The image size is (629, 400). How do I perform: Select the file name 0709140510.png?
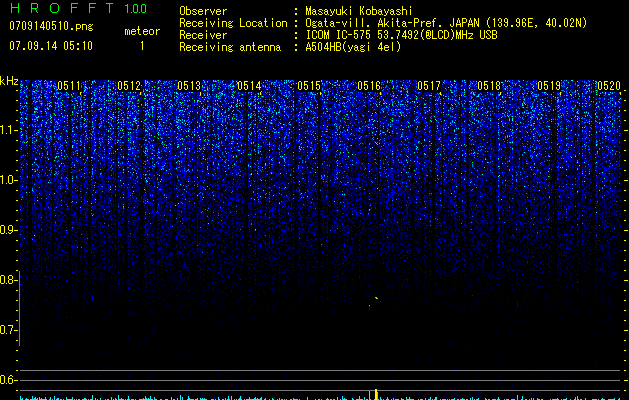pos(51,26)
